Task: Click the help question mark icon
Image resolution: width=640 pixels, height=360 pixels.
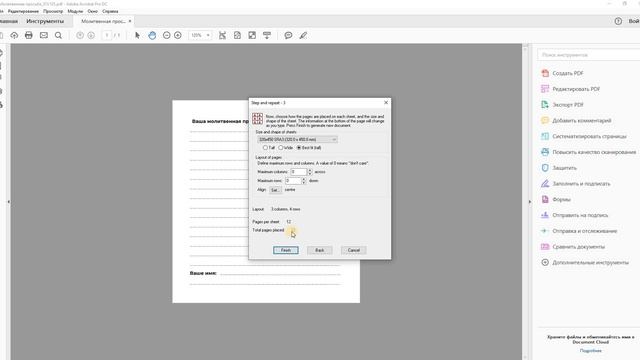Action: pyautogui.click(x=618, y=21)
